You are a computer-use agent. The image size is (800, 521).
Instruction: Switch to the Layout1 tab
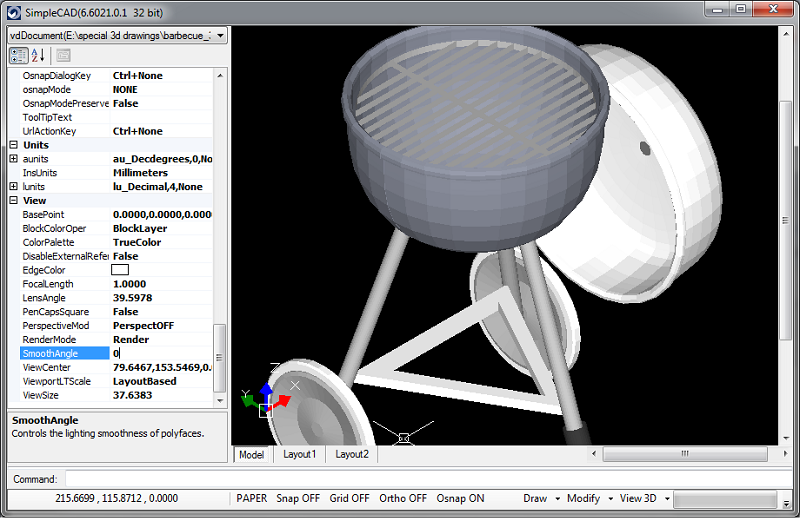click(299, 454)
